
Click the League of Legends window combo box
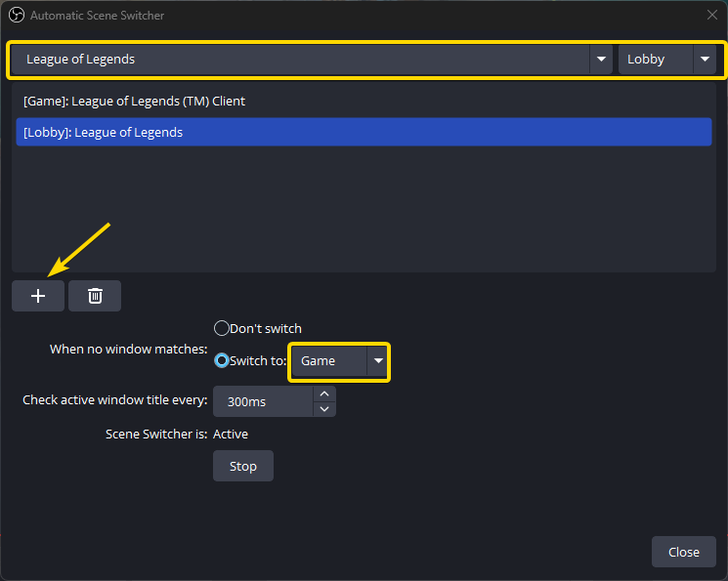click(312, 59)
